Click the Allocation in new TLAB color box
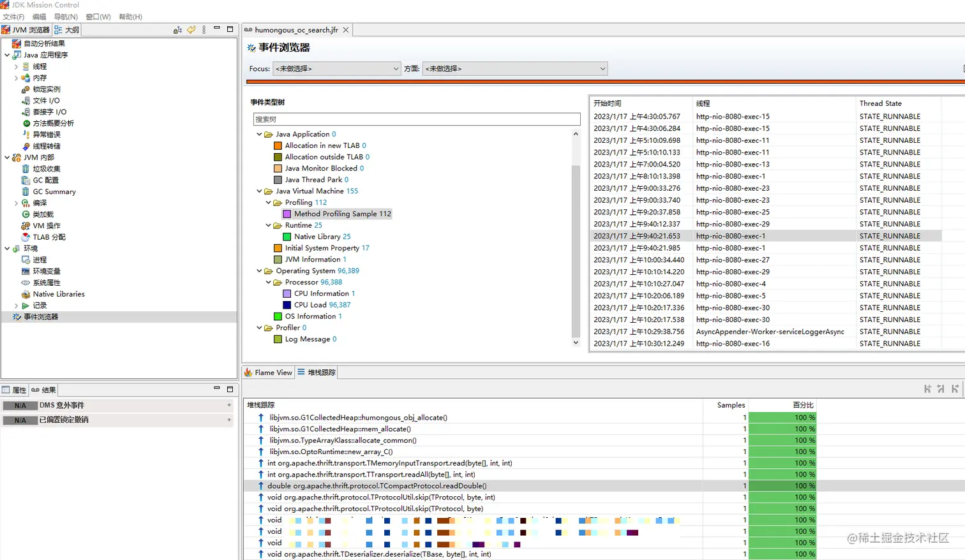The image size is (965, 560). (x=278, y=145)
